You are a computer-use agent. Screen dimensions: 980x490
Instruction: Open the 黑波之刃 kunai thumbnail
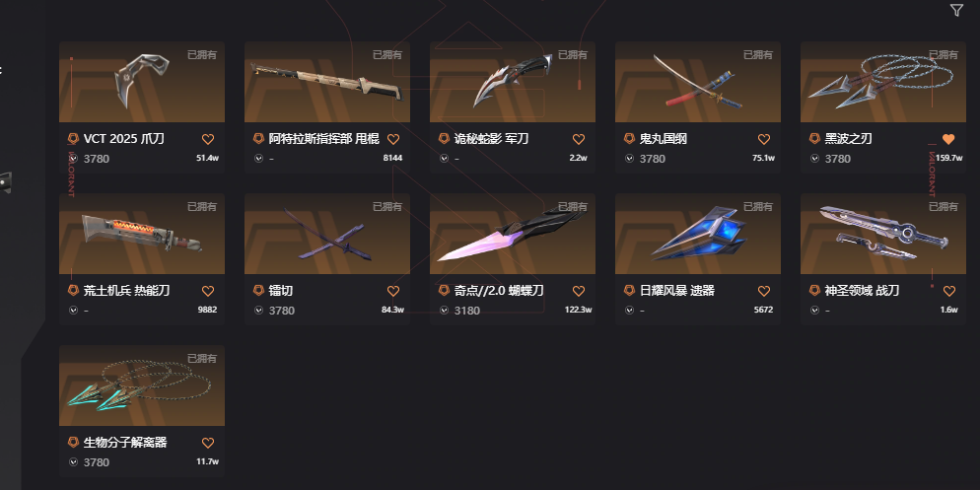coord(883,82)
